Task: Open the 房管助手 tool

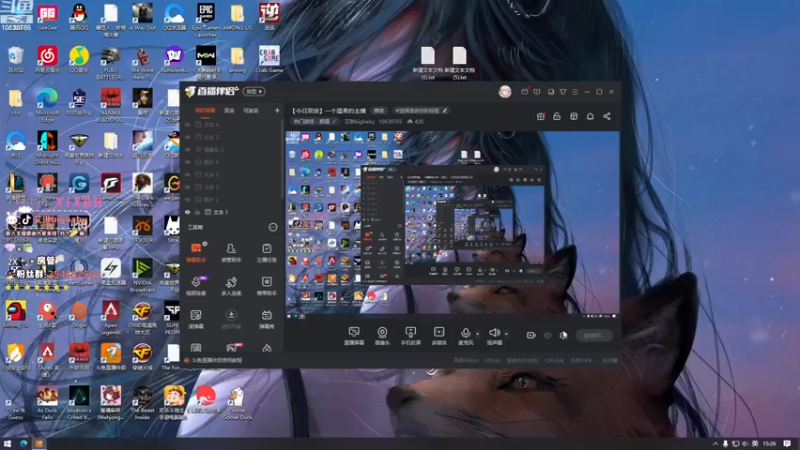Action: point(231,253)
